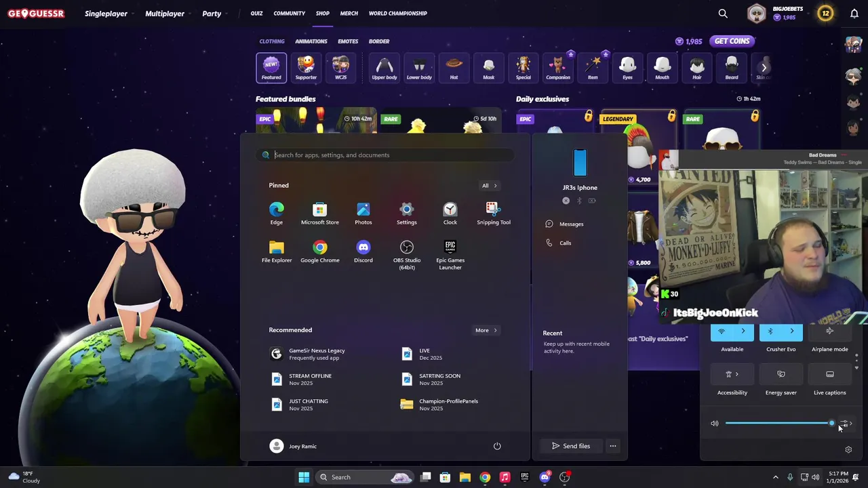Switch to BORDER shop tab

[x=379, y=41]
